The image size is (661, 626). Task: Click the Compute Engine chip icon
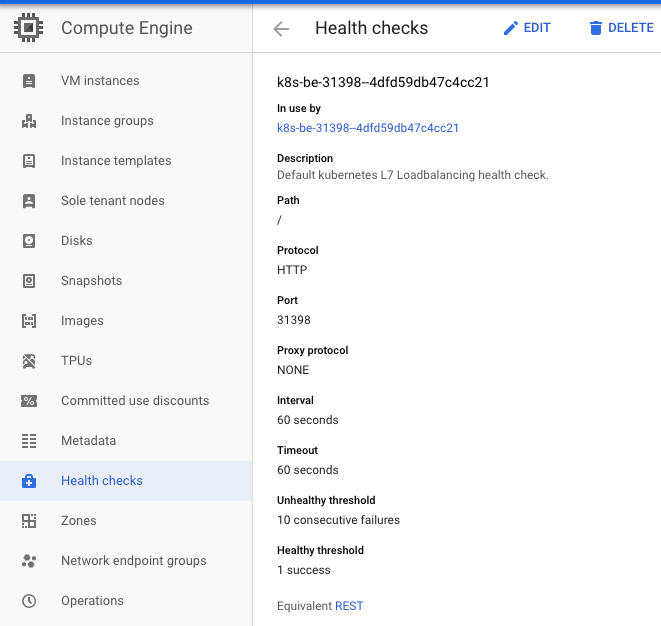click(29, 28)
